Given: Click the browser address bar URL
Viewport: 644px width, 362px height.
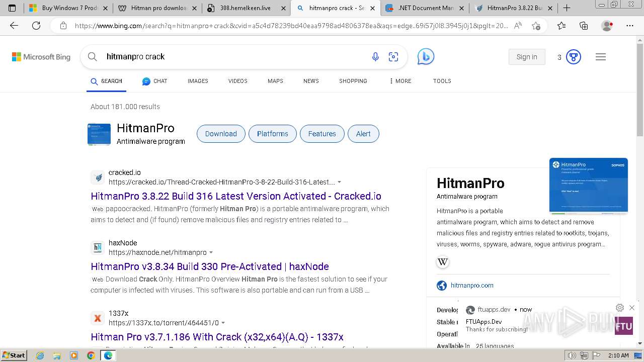Looking at the screenshot, I should point(292,26).
